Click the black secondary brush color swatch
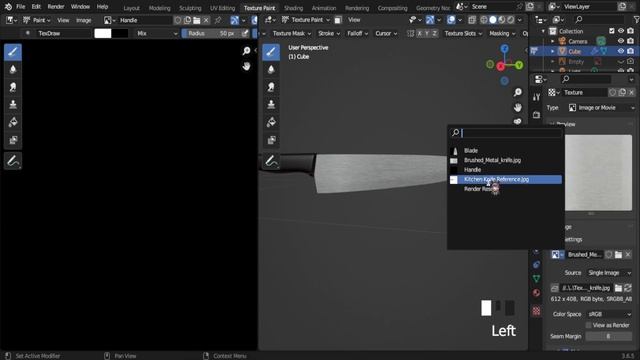The image size is (640, 360). point(120,33)
